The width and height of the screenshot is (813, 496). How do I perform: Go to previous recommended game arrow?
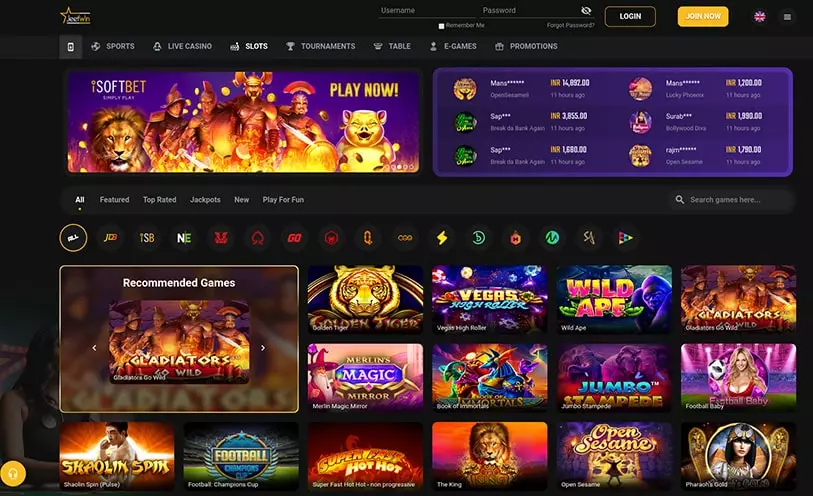[x=94, y=348]
